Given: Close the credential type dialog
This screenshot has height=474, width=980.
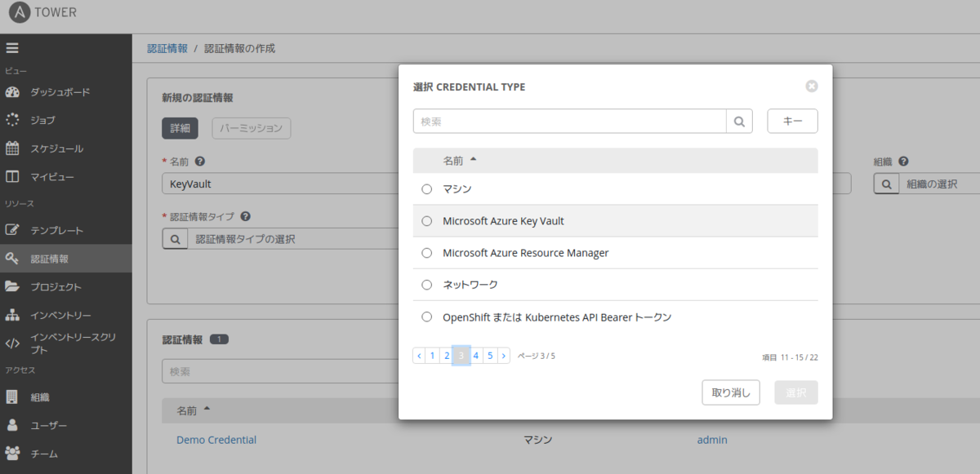Looking at the screenshot, I should [x=811, y=86].
